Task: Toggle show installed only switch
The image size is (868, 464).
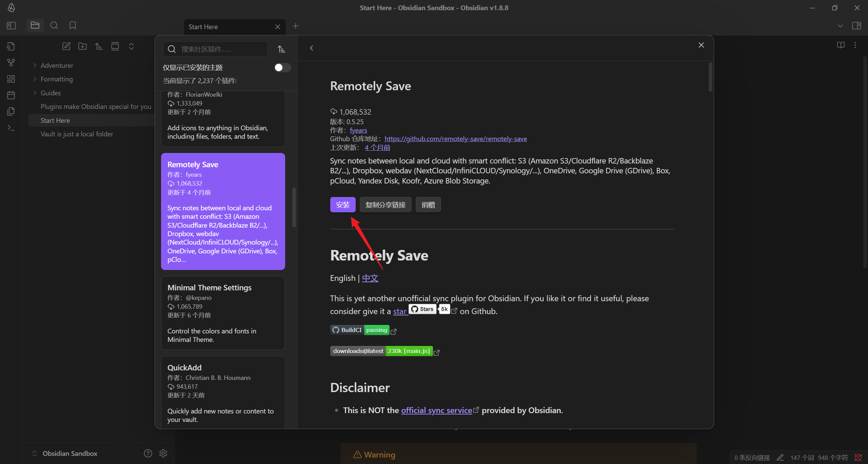Action: 282,67
